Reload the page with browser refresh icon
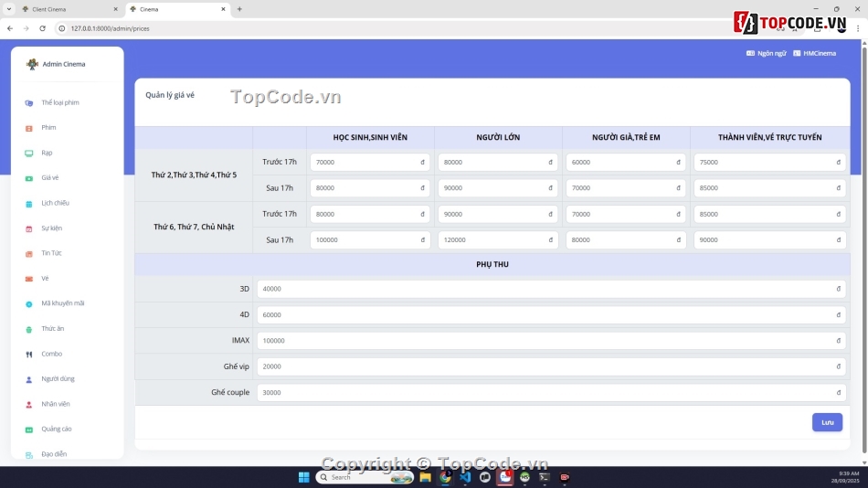 [x=42, y=28]
